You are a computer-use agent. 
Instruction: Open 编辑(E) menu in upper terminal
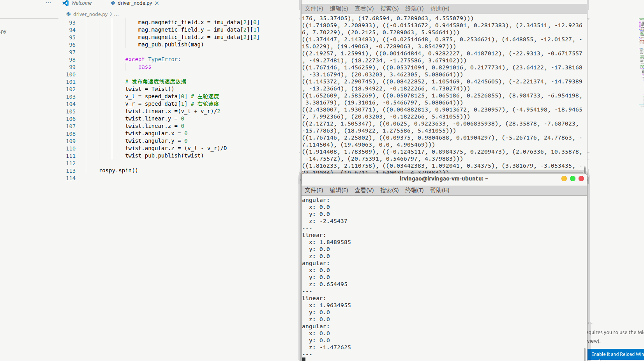click(339, 9)
